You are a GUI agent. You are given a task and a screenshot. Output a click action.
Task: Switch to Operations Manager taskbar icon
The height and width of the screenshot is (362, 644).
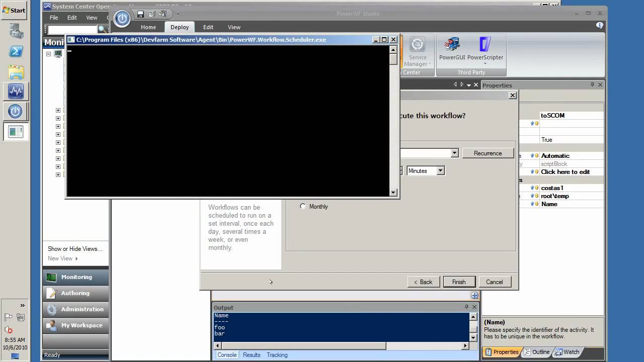point(16,92)
